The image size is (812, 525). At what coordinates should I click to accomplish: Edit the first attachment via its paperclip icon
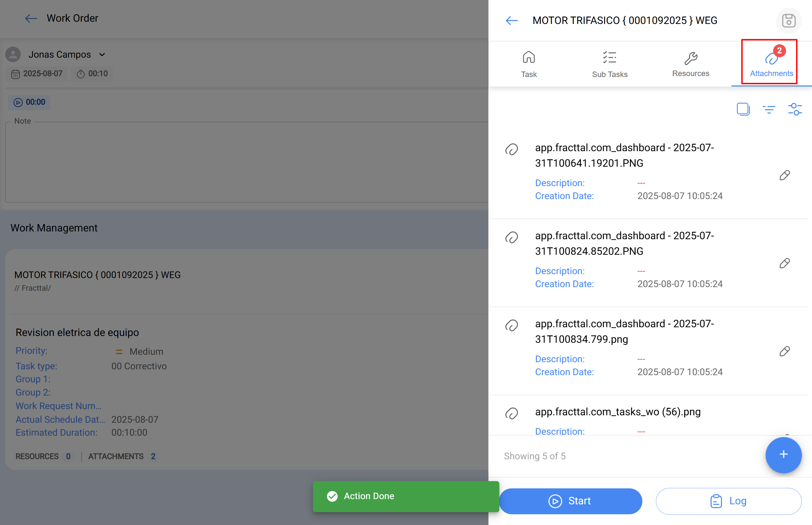(x=785, y=175)
